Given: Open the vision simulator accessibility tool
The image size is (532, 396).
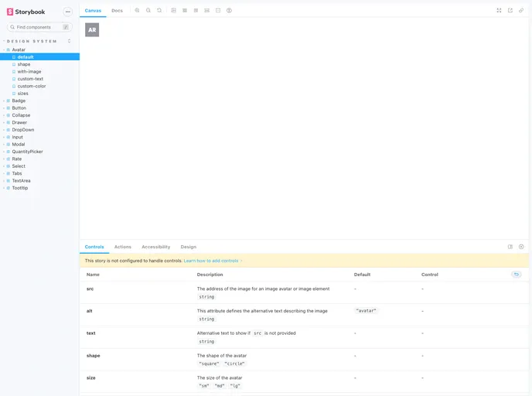Looking at the screenshot, I should pos(229,11).
